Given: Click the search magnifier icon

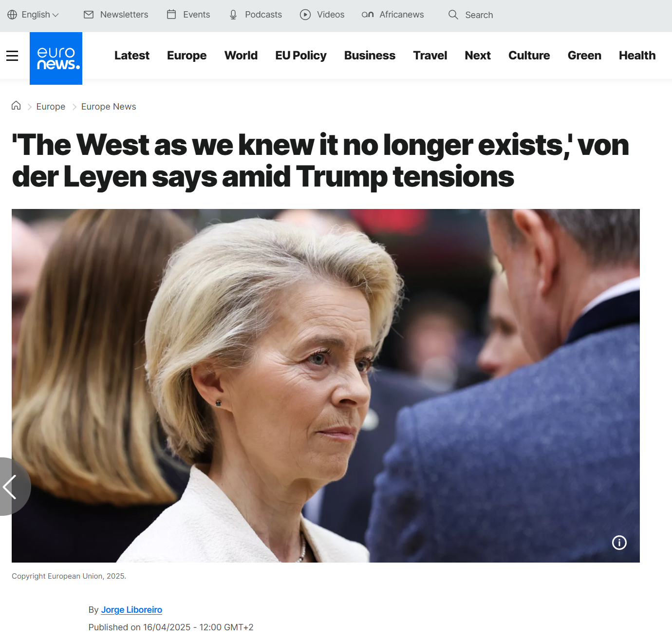Looking at the screenshot, I should tap(453, 15).
